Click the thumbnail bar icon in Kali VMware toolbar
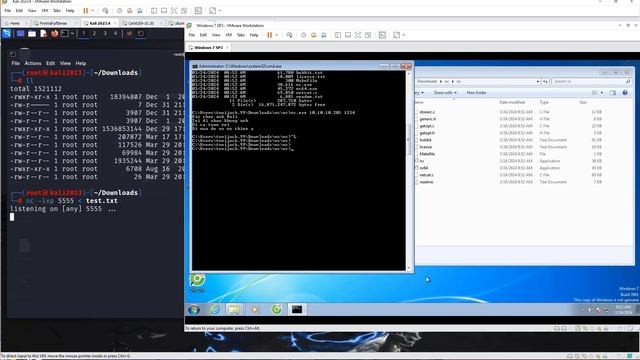 coord(164,11)
